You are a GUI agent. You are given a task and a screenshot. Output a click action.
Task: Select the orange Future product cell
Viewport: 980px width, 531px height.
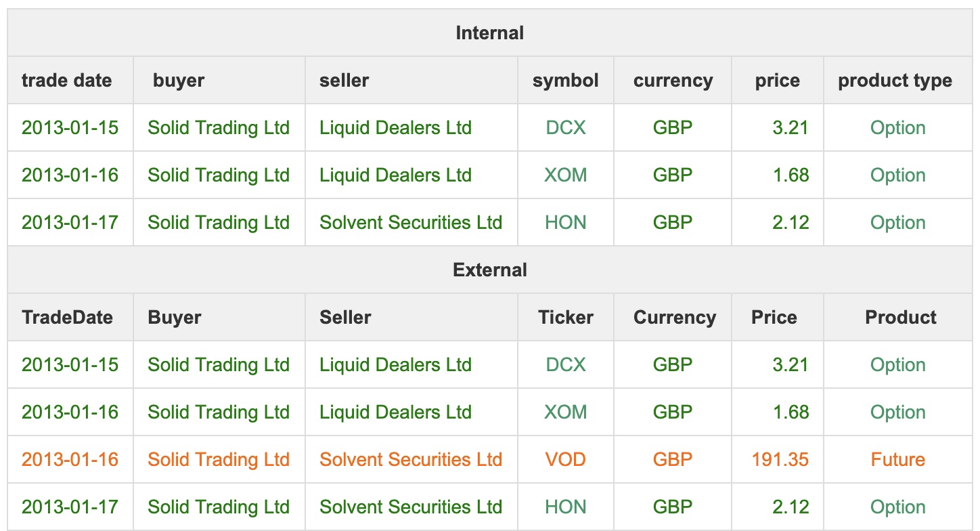[x=897, y=460]
